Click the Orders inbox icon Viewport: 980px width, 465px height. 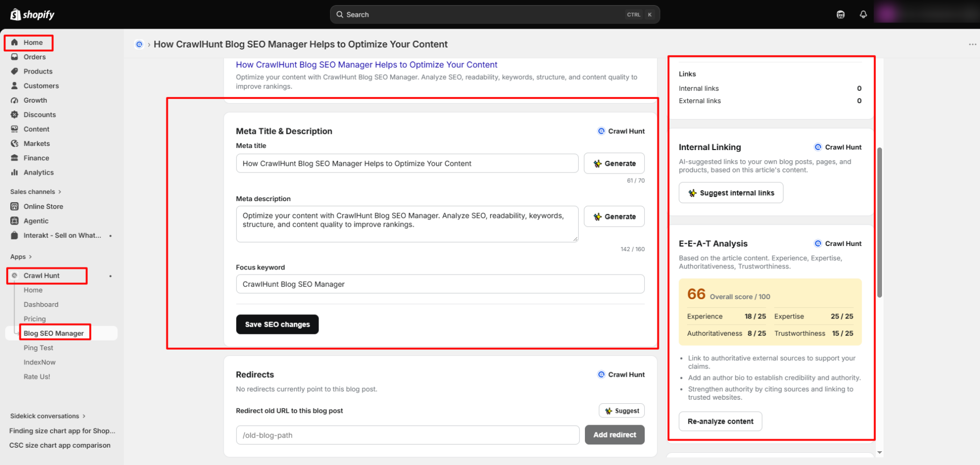click(14, 57)
